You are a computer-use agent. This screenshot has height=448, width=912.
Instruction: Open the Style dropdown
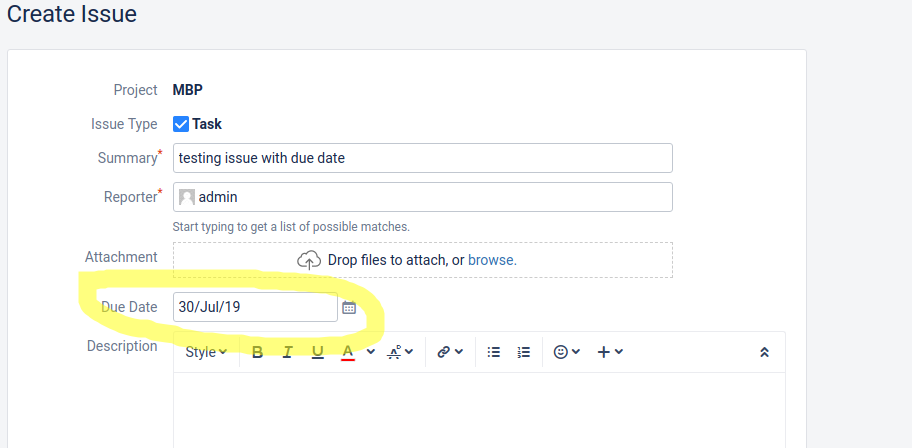[x=206, y=352]
